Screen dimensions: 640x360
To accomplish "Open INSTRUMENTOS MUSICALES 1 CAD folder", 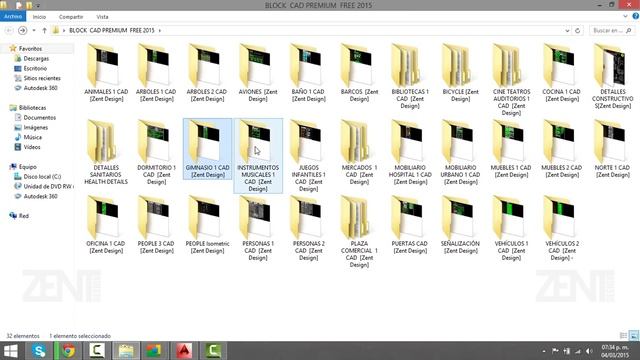I will tap(258, 156).
